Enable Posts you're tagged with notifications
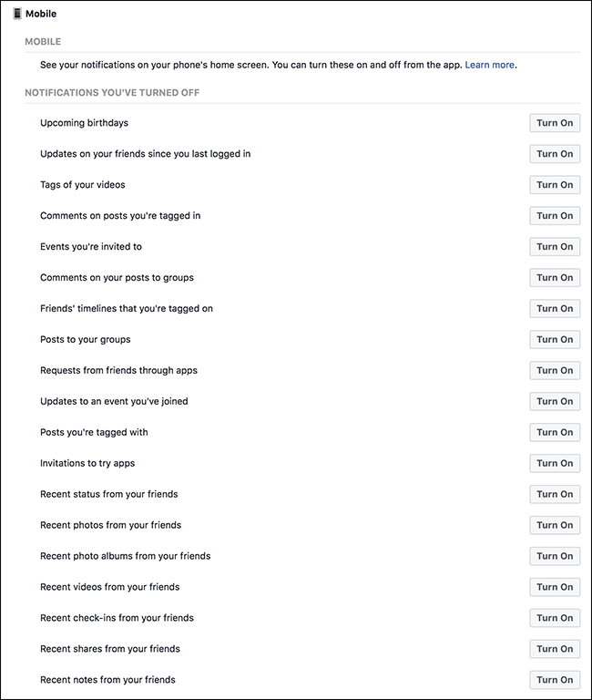This screenshot has width=592, height=700. click(x=555, y=433)
